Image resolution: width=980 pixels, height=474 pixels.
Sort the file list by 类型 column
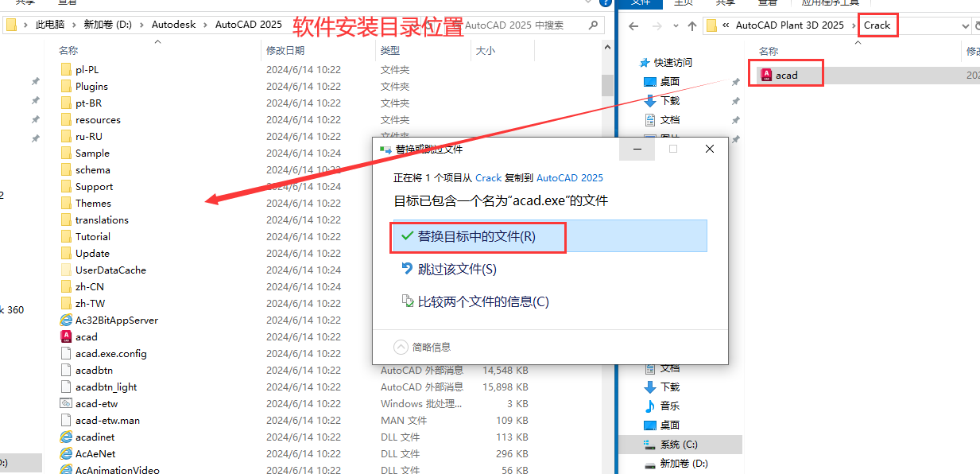(x=389, y=51)
